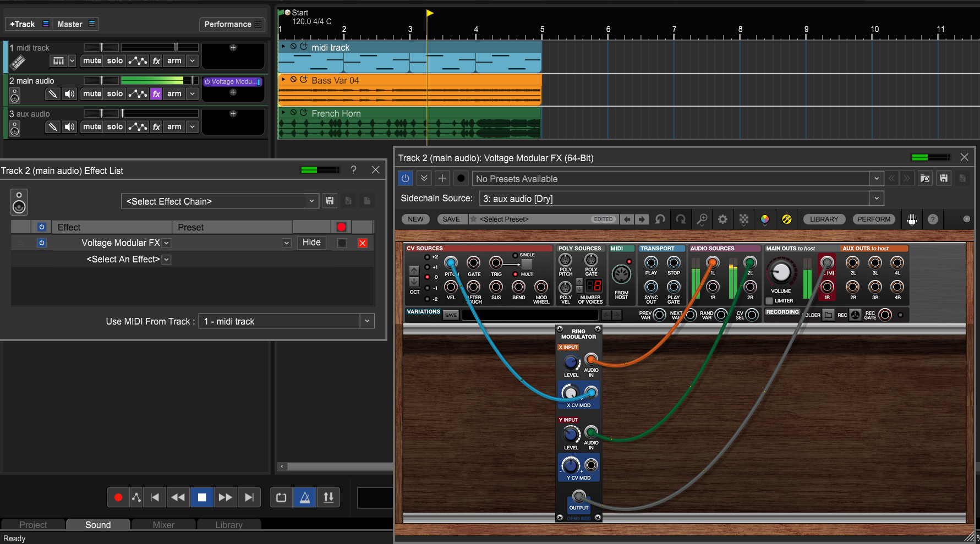Click the save preset disk icon in plugin header
Screen dimensions: 980x544
(944, 178)
